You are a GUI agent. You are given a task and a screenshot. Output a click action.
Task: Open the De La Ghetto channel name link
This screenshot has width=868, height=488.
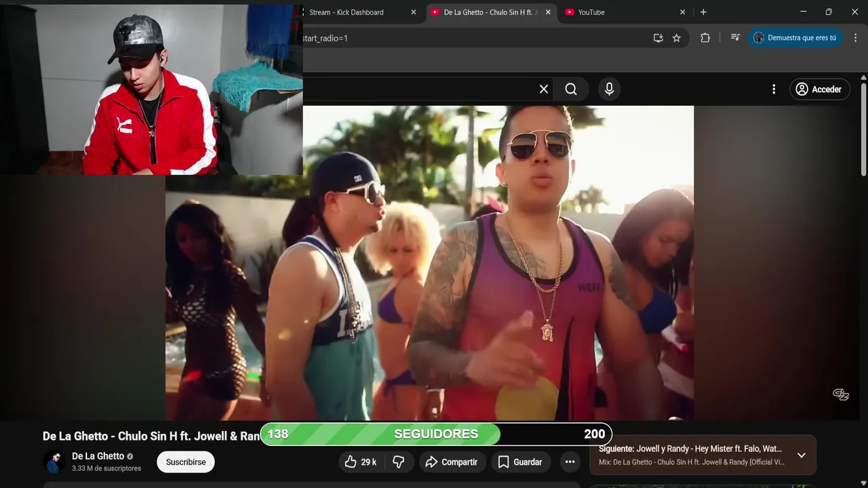click(98, 456)
